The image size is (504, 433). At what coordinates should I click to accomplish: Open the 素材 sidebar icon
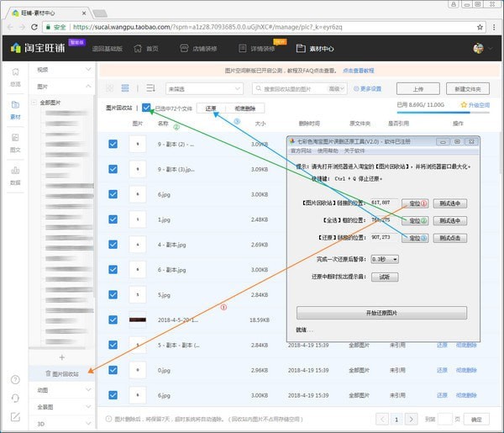[15, 109]
